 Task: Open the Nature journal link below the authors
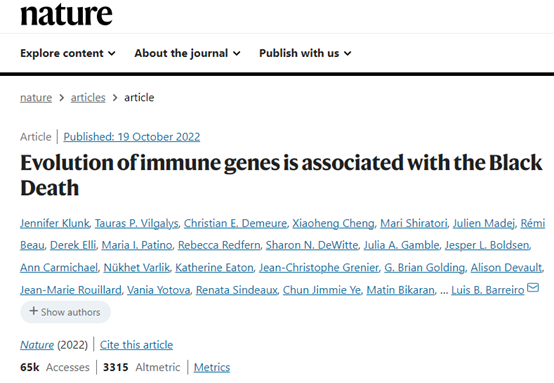(x=37, y=345)
